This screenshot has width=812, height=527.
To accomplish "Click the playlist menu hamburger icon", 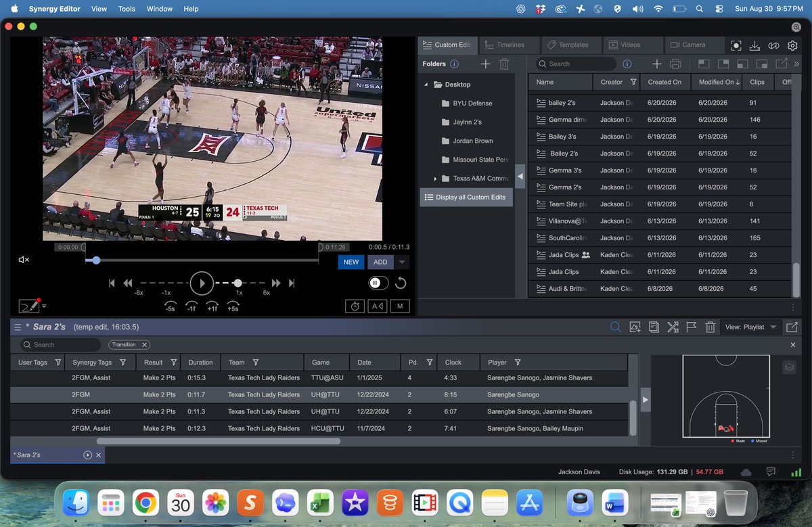I will click(18, 327).
